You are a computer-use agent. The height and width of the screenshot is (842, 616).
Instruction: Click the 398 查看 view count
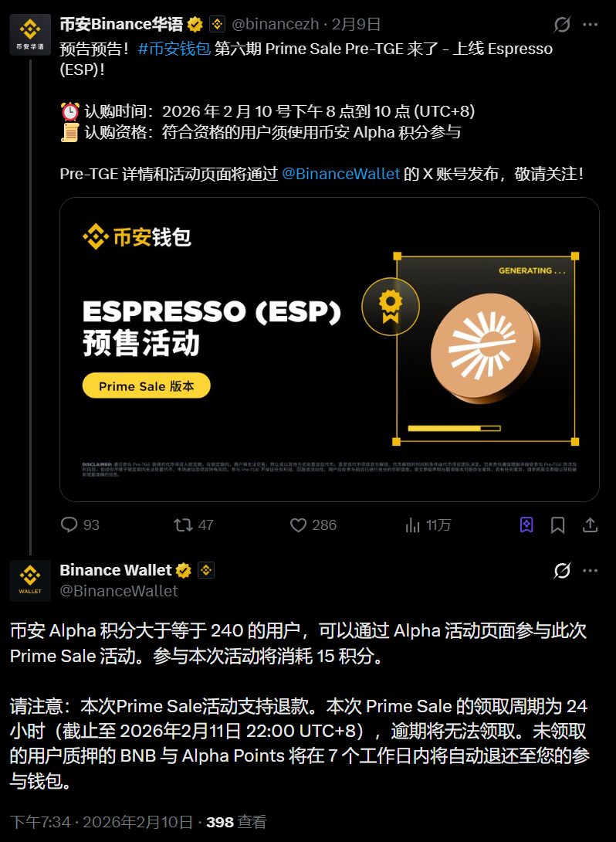236,822
